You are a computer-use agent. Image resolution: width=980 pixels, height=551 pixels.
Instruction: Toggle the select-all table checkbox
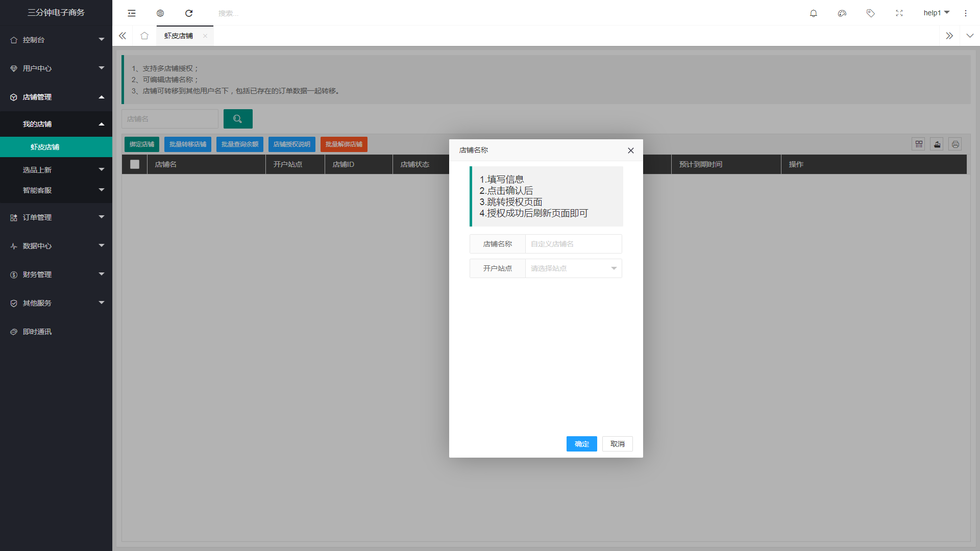[x=135, y=164]
